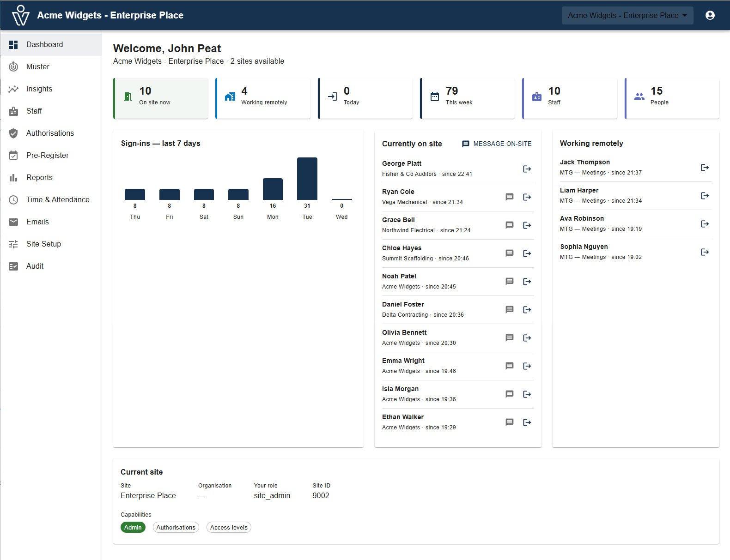Sign out Emma Wright from site
This screenshot has height=560, width=730.
(527, 366)
